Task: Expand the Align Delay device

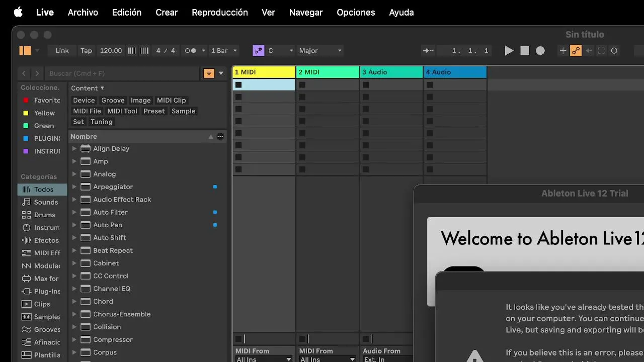Action: [74, 148]
